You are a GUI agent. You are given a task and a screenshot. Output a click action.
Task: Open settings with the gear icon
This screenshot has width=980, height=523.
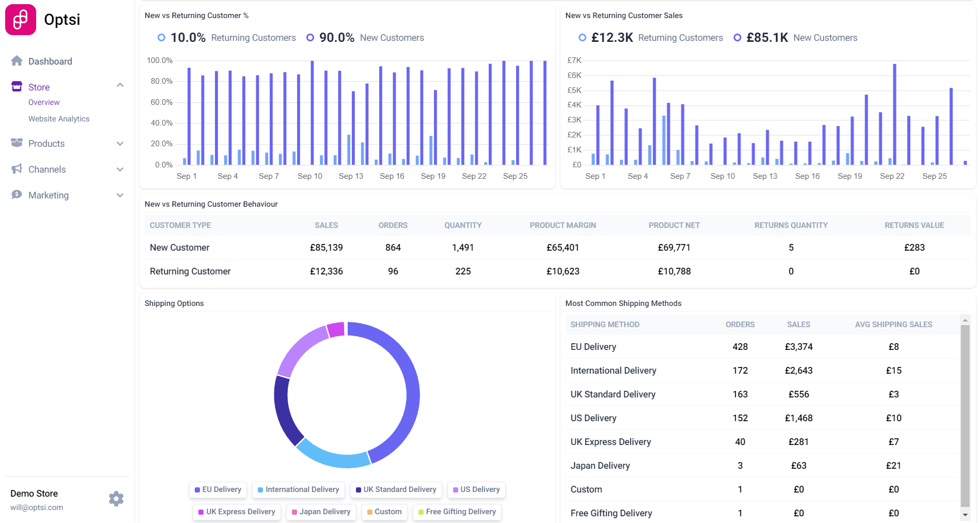point(116,499)
